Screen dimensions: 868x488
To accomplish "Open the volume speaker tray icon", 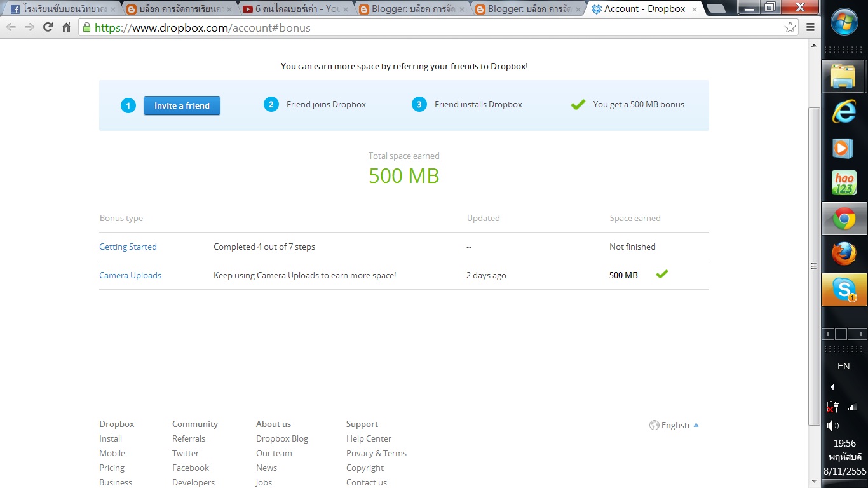I will click(833, 426).
